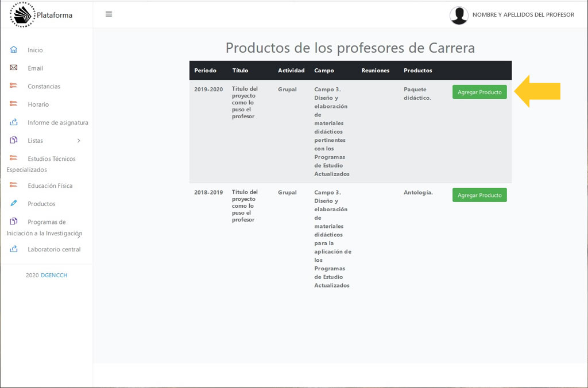Click the Estudios Técnicos Especializados icon

(14, 158)
